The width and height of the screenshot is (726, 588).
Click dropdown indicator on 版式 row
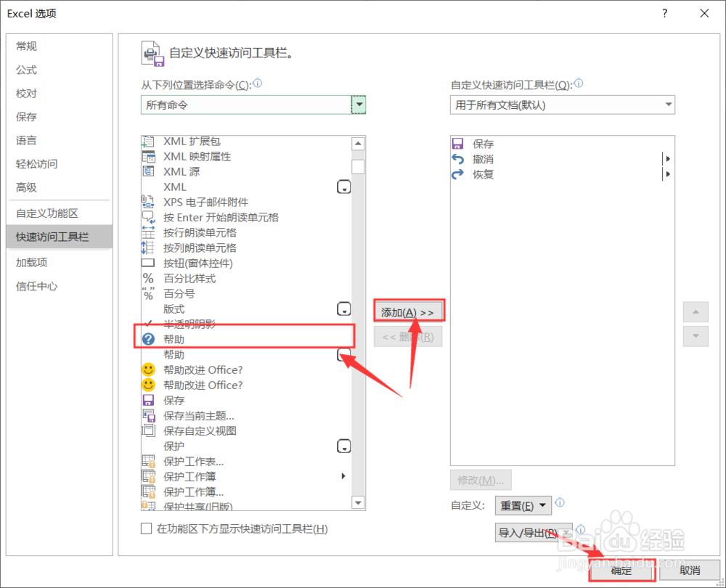coord(343,309)
